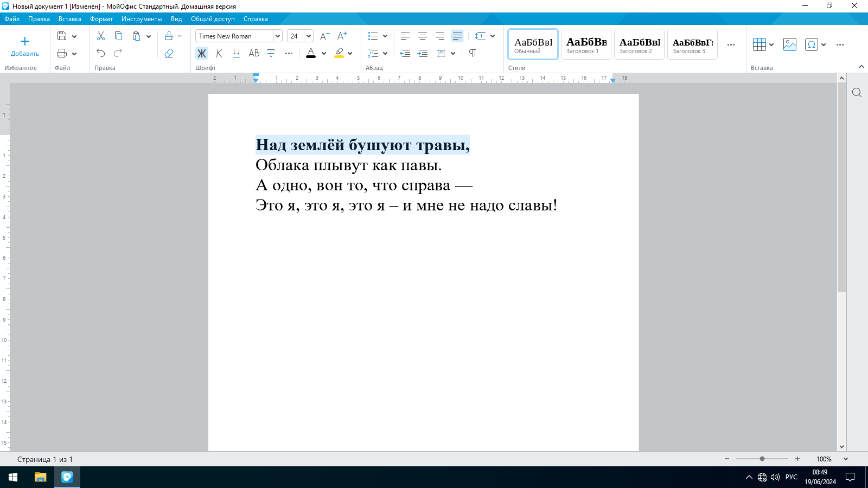
Task: Click the clear formatting eraser icon
Action: 169,53
